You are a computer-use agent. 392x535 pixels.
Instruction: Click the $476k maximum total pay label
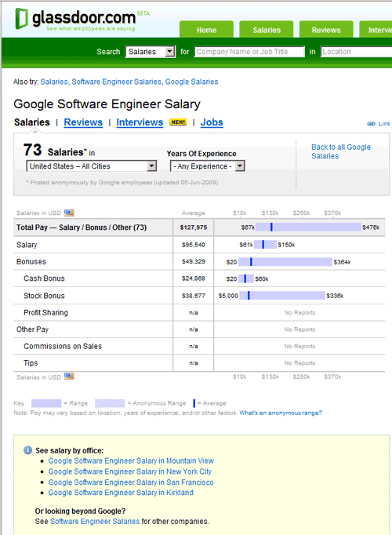click(371, 227)
